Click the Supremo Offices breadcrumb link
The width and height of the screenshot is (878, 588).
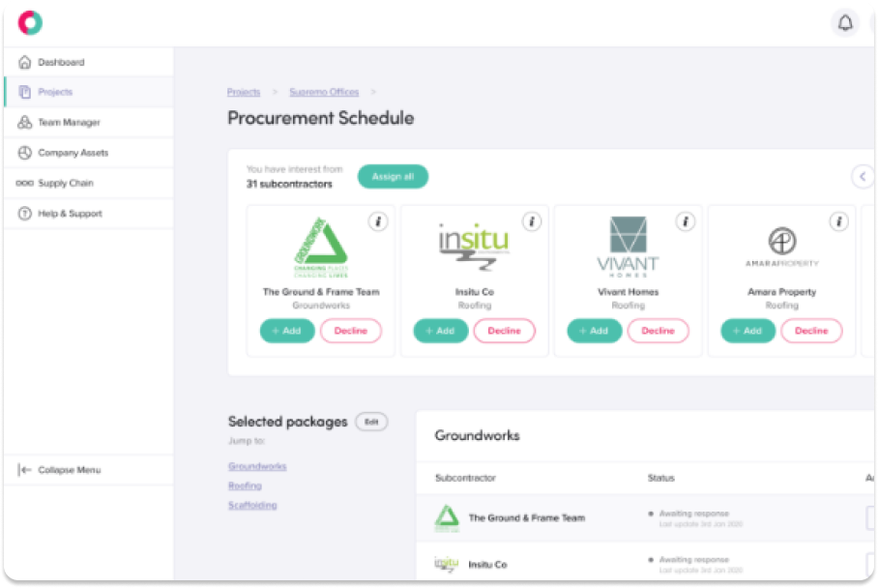point(324,92)
